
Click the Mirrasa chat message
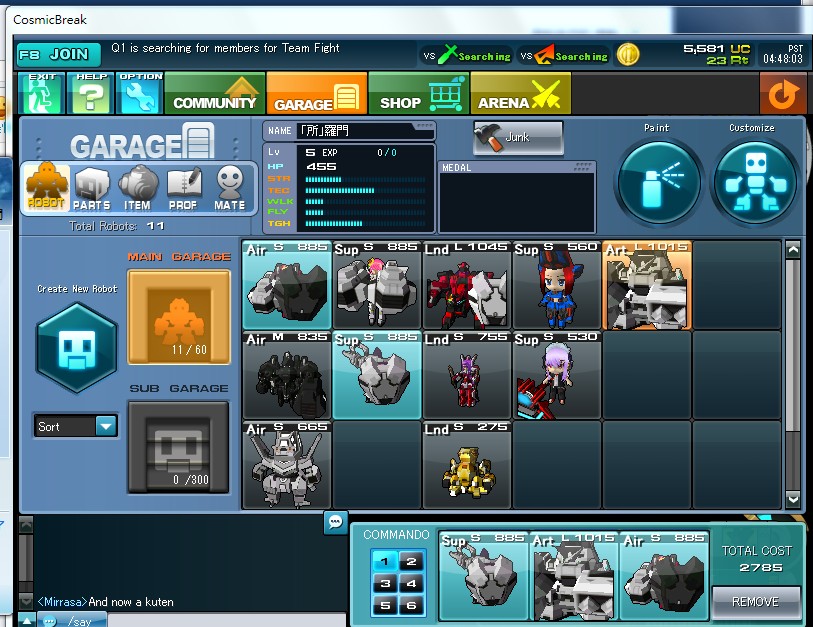105,602
